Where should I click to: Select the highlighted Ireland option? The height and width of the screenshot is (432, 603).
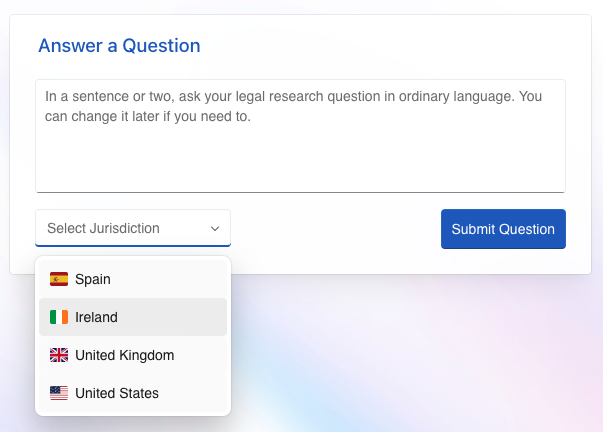133,317
